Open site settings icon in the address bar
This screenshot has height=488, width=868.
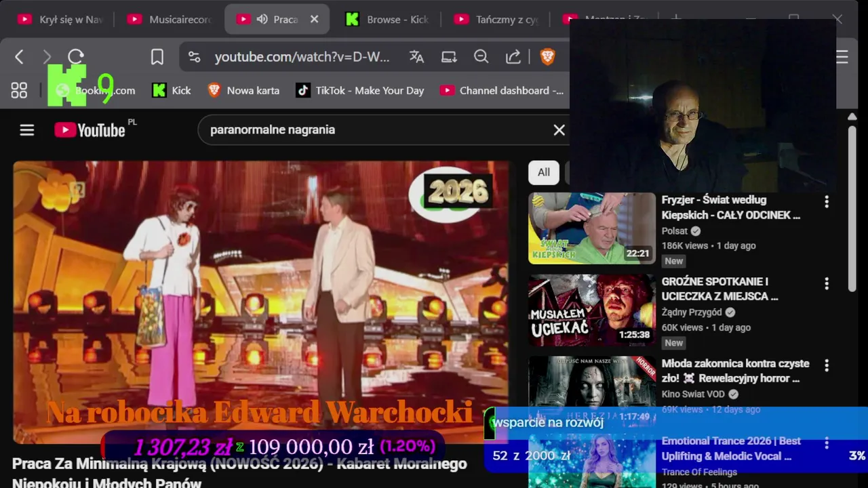point(194,57)
